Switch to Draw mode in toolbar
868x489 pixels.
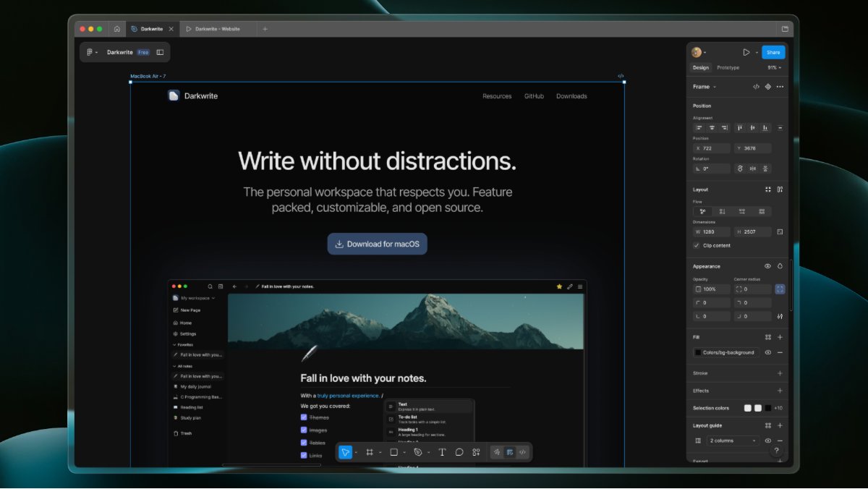tap(497, 452)
